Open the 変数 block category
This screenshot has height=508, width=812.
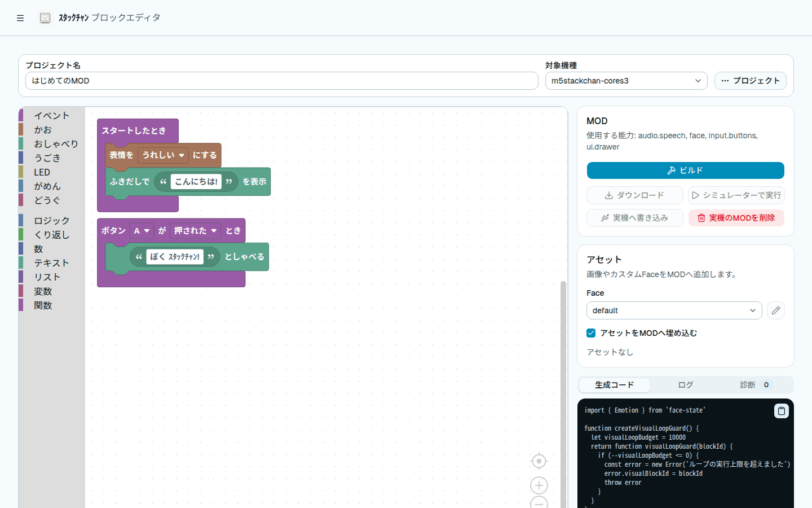coord(51,291)
